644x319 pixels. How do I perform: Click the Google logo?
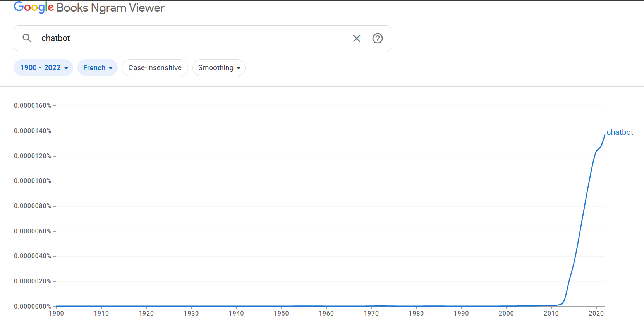pyautogui.click(x=34, y=7)
